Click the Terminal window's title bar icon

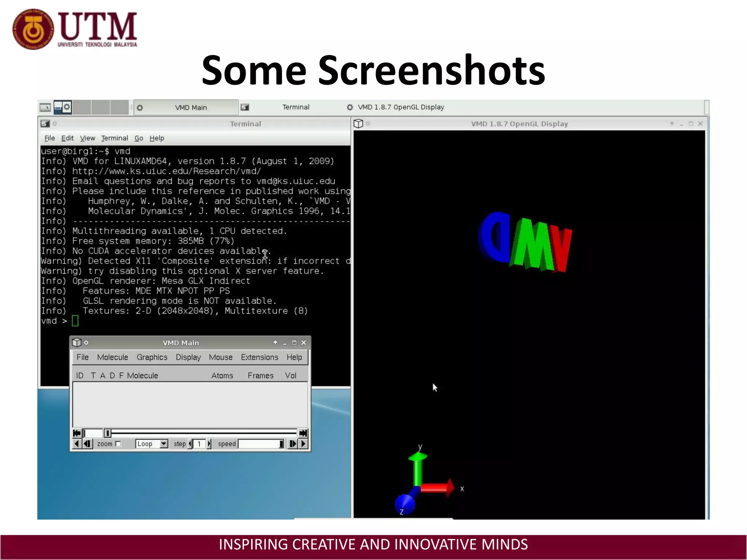tap(45, 124)
